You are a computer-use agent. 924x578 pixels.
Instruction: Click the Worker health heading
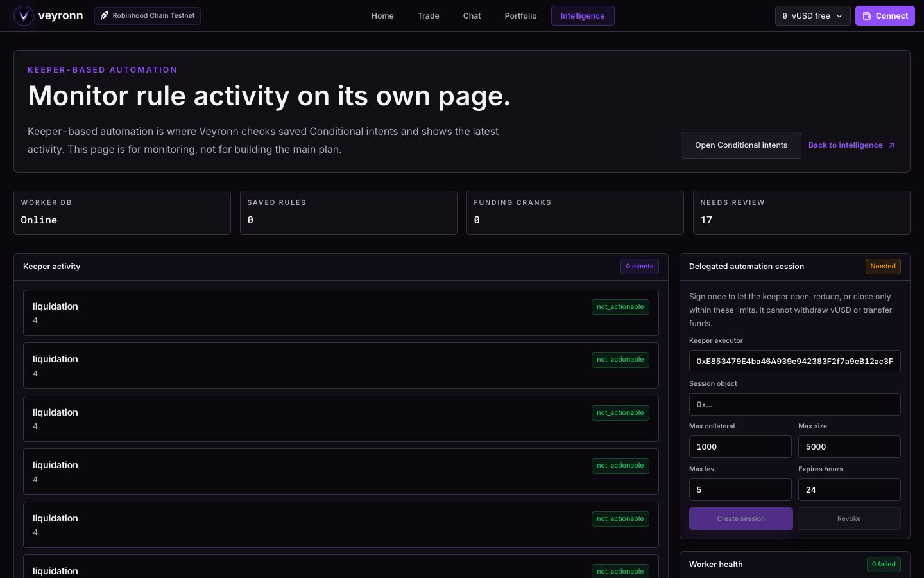[x=716, y=565]
